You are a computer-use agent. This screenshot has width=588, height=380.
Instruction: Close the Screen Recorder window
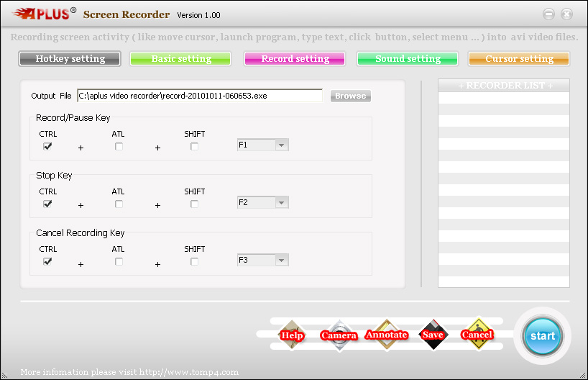click(x=566, y=14)
